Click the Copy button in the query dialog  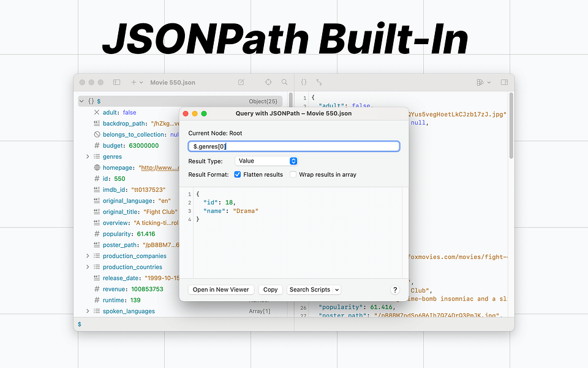pos(270,289)
